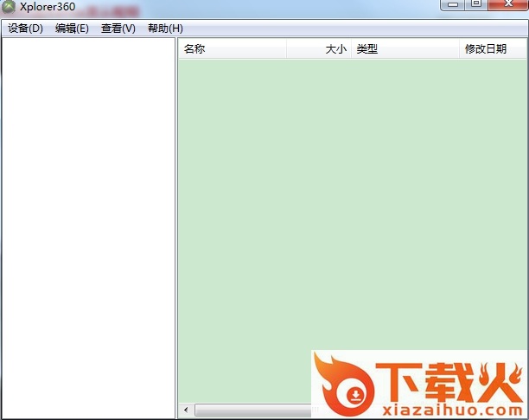
Task: Sort files by the 名称 column
Action: point(233,49)
